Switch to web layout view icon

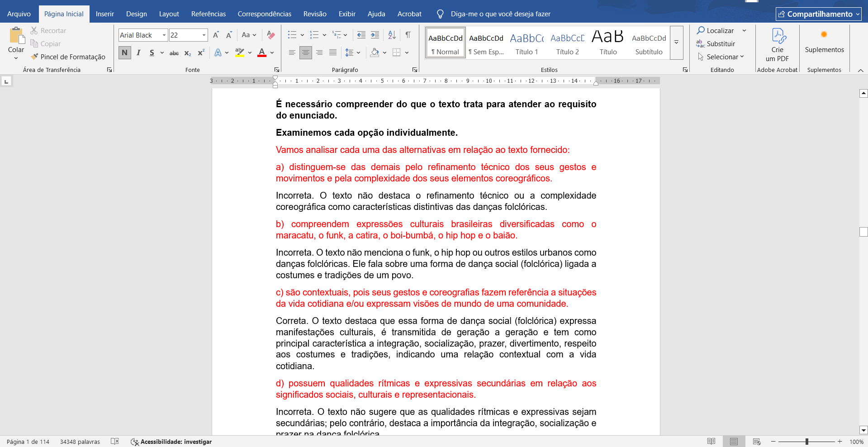tap(757, 442)
